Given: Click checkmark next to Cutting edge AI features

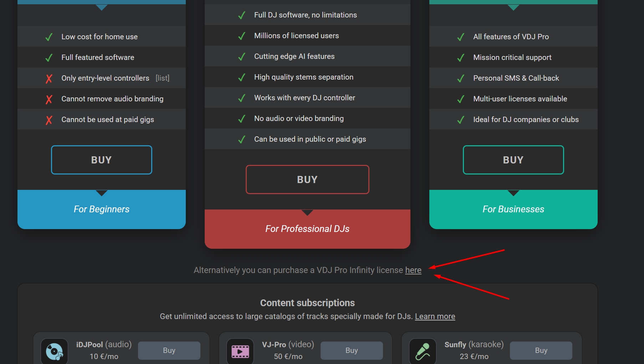Looking at the screenshot, I should (x=242, y=57).
